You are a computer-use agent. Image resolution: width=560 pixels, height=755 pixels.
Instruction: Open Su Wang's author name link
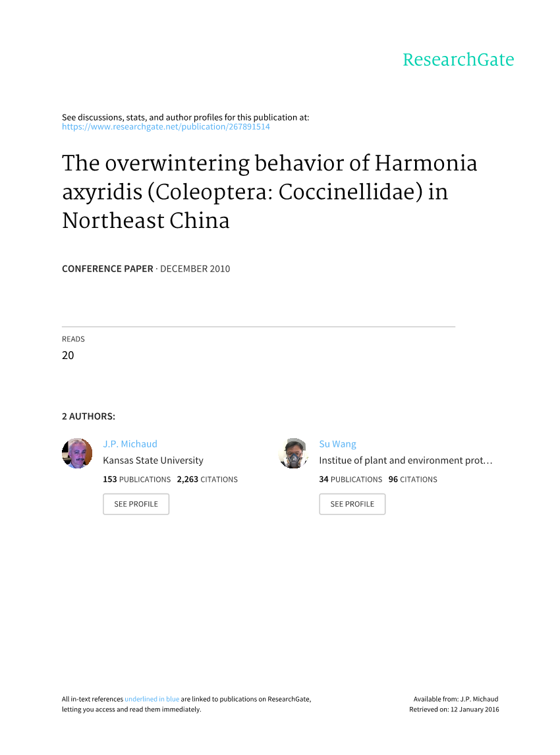[337, 444]
